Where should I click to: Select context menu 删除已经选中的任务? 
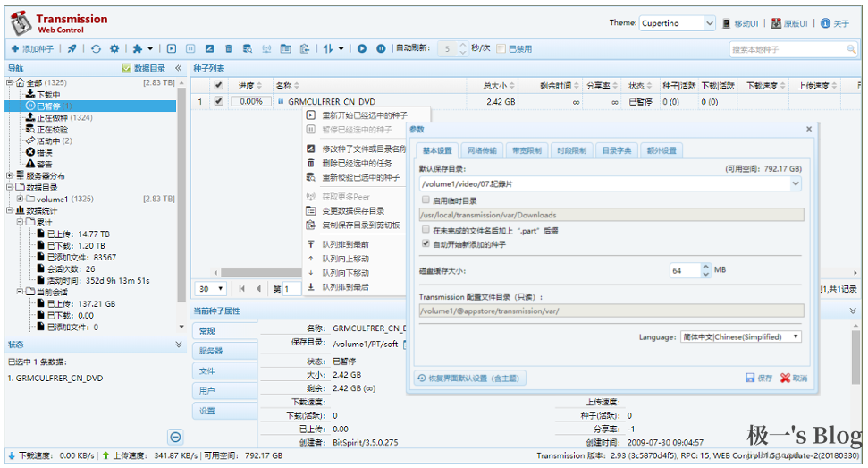click(358, 164)
